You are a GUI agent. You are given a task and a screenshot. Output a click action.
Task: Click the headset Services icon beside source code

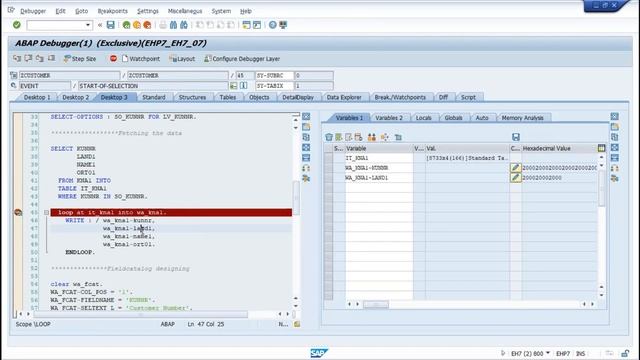[x=306, y=168]
